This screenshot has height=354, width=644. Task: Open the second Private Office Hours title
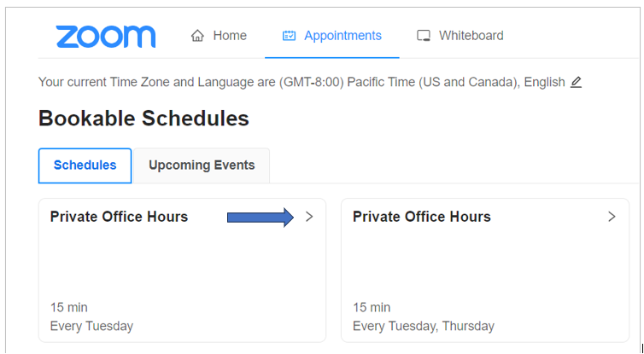422,217
